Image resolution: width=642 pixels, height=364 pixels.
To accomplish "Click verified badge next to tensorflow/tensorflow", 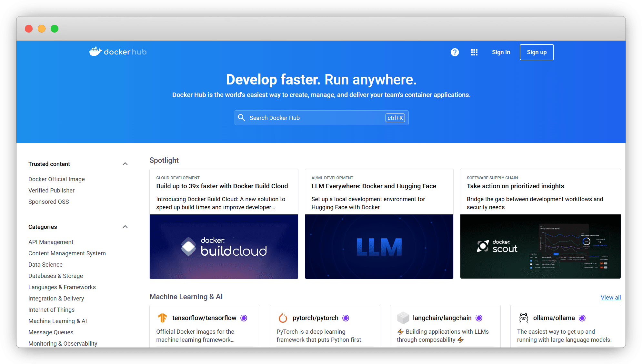I will point(244,318).
